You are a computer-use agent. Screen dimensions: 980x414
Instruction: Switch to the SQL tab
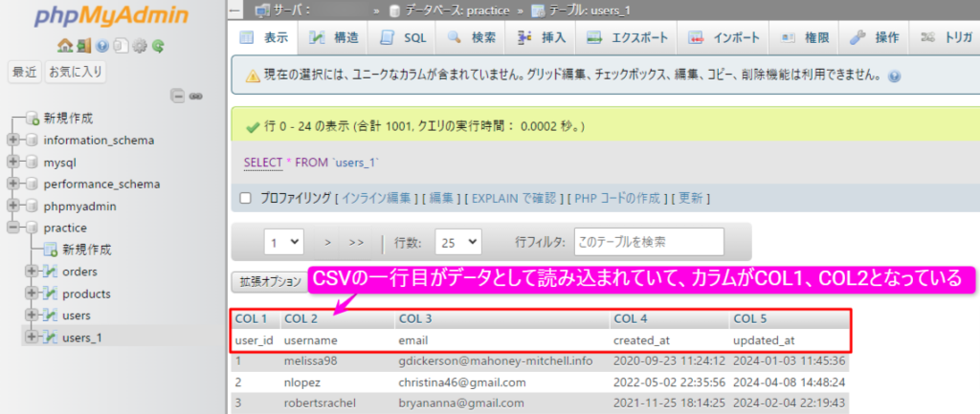pyautogui.click(x=403, y=38)
